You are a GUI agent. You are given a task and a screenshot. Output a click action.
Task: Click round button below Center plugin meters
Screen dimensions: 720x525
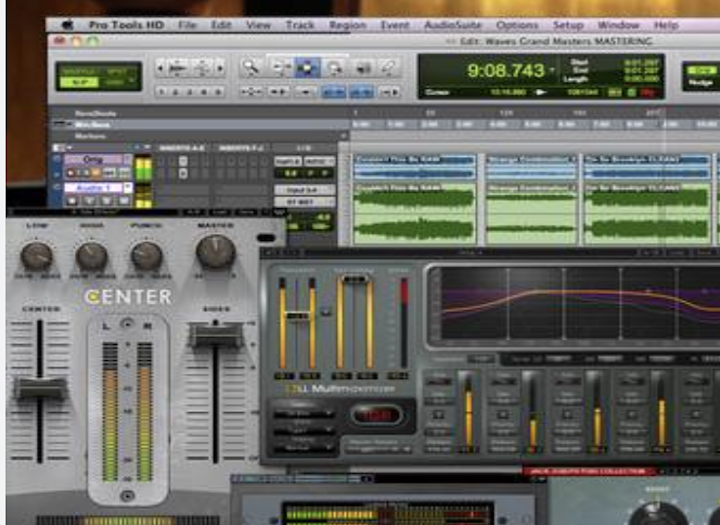click(127, 496)
